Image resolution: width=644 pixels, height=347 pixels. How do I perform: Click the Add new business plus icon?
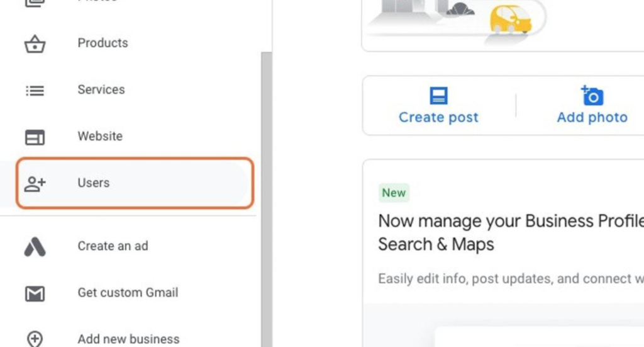[x=35, y=339]
